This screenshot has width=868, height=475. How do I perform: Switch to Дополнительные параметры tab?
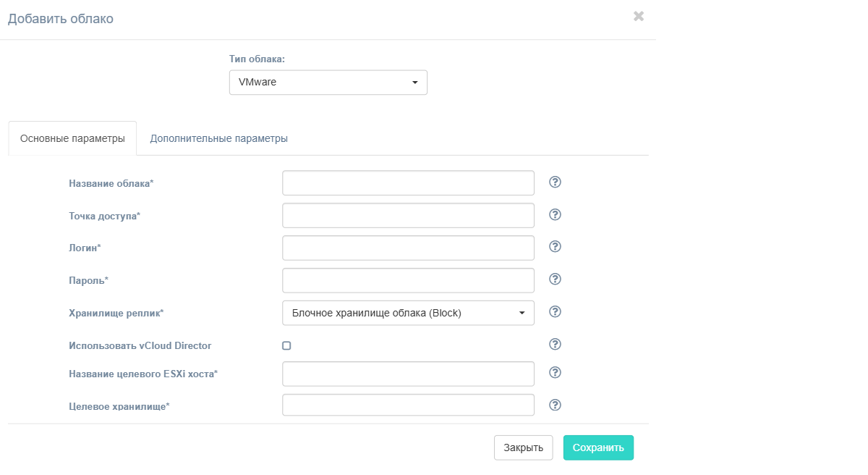point(218,138)
